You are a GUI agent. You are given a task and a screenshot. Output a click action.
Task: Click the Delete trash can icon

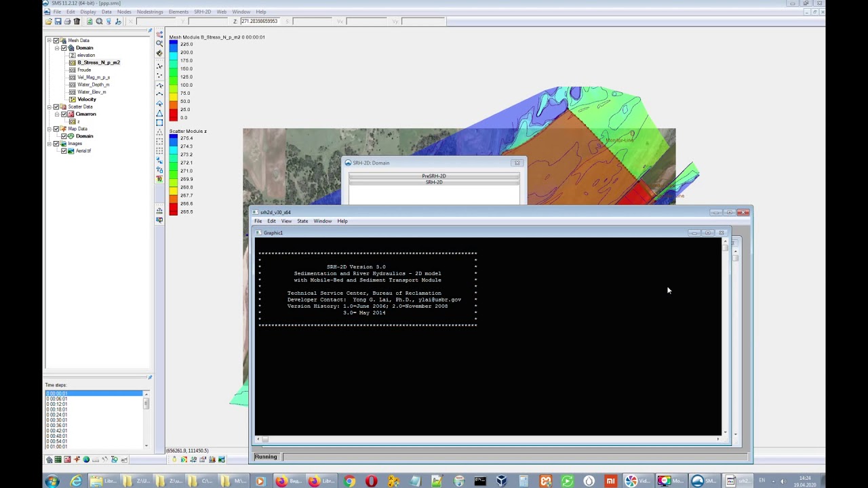[77, 22]
